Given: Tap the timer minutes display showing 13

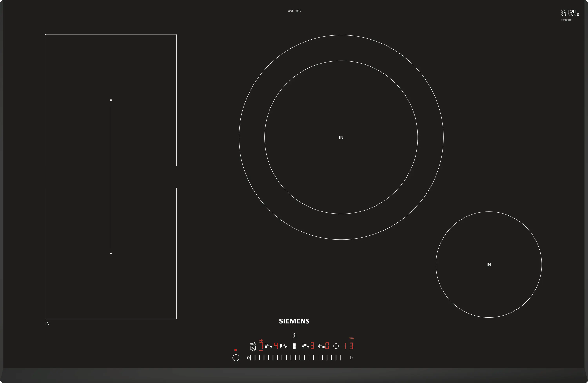Looking at the screenshot, I should [x=349, y=346].
